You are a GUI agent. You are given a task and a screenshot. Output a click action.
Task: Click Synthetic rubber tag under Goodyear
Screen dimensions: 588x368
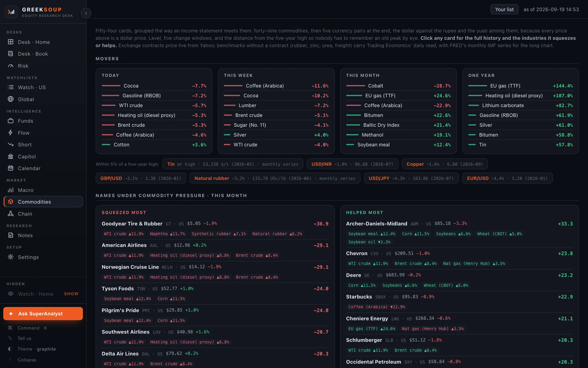(219, 234)
